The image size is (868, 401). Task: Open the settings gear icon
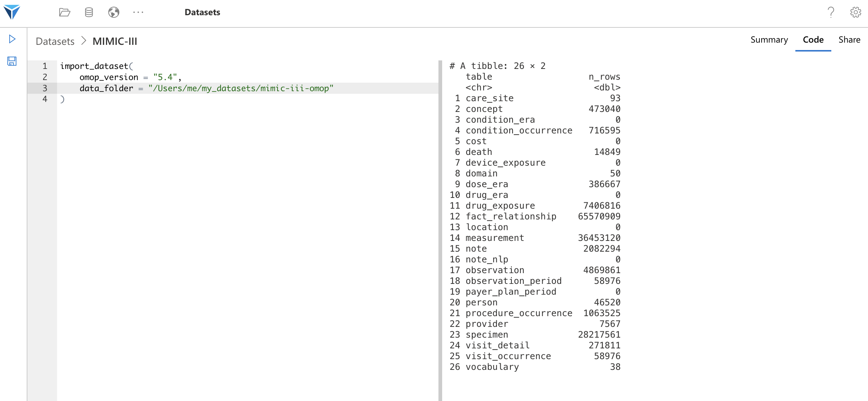(x=855, y=12)
